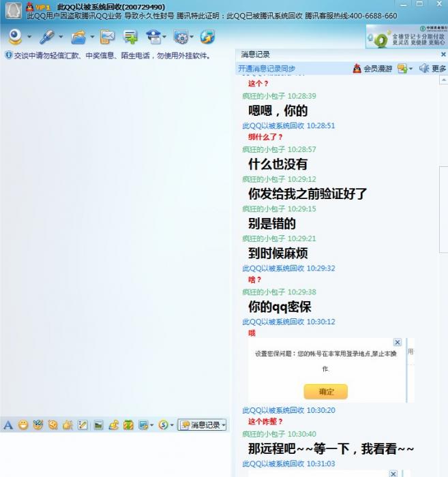
Task: Click the message text 什么也没有
Action: click(x=278, y=164)
